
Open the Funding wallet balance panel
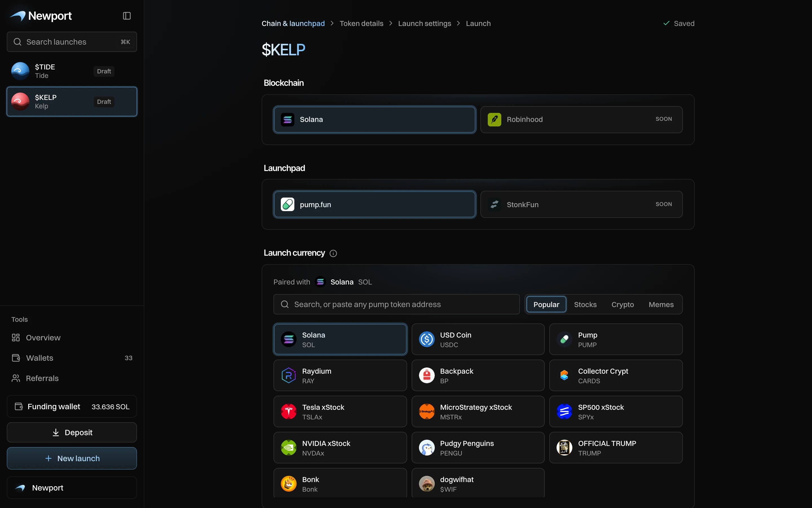72,406
